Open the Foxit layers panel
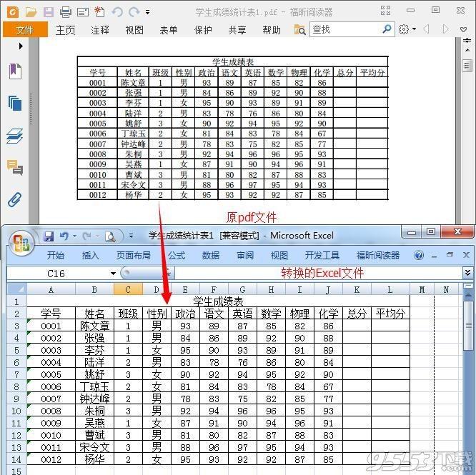476x475 pixels. click(14, 136)
